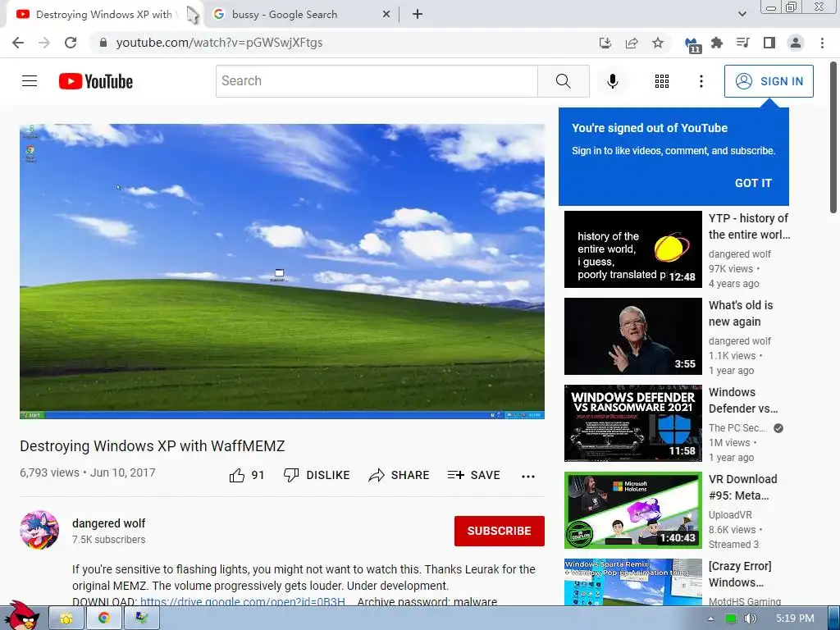Open the history of the entire world thumbnail
The width and height of the screenshot is (840, 630).
tap(632, 249)
